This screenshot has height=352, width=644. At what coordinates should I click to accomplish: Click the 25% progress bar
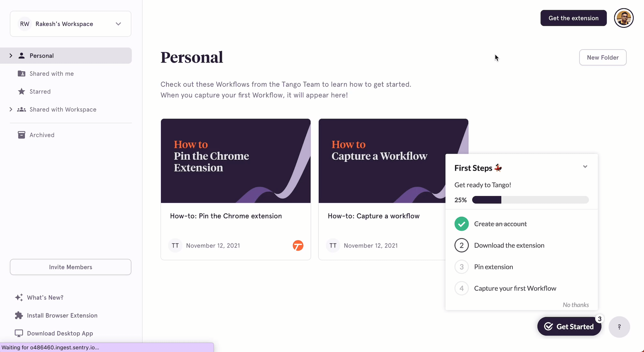(530, 200)
